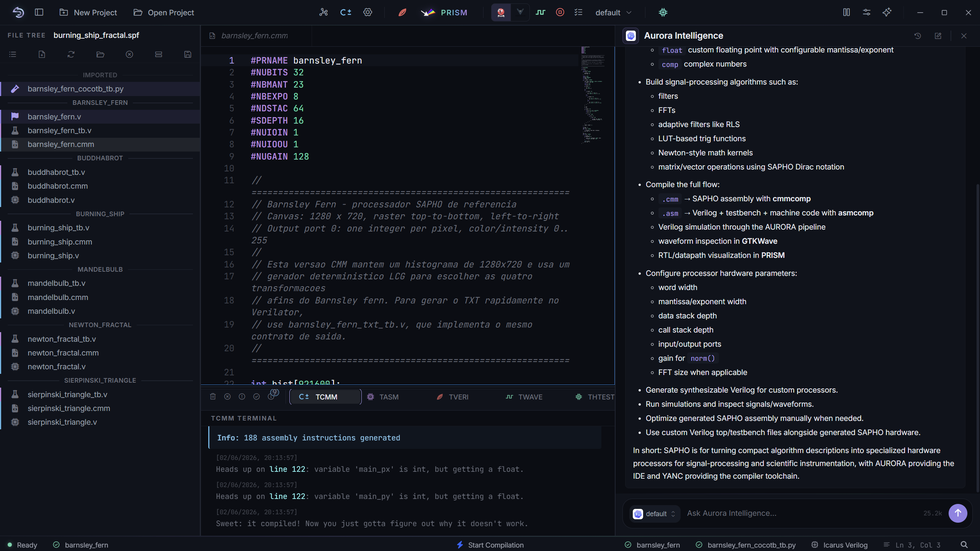Click the Open Project button
Screen dimensions: 980x551
[164, 12]
